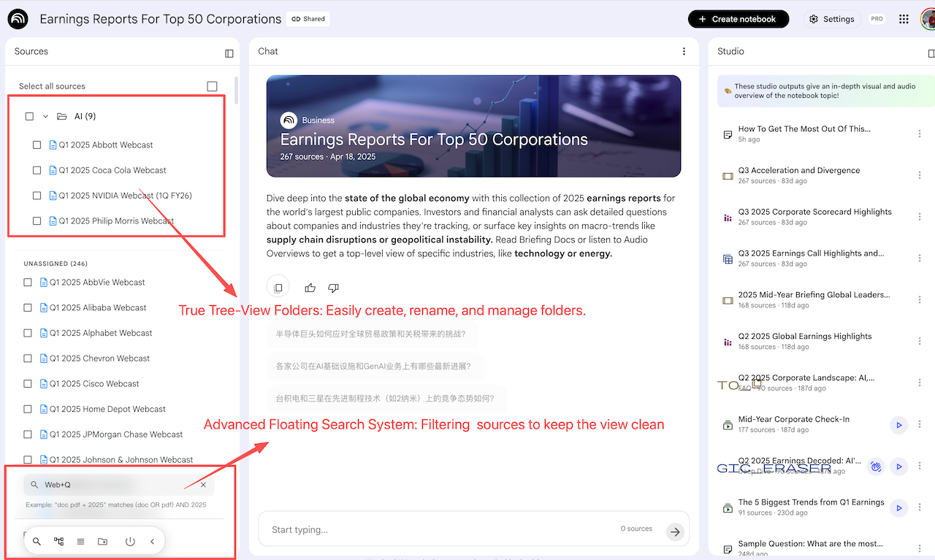Open Settings
The height and width of the screenshot is (560, 935).
[832, 19]
